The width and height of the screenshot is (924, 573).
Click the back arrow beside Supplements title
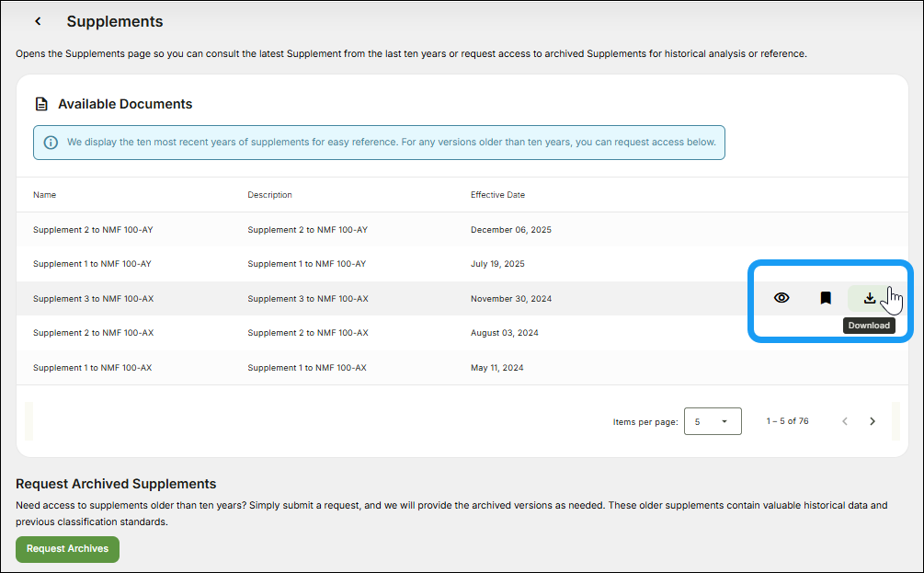click(x=38, y=21)
